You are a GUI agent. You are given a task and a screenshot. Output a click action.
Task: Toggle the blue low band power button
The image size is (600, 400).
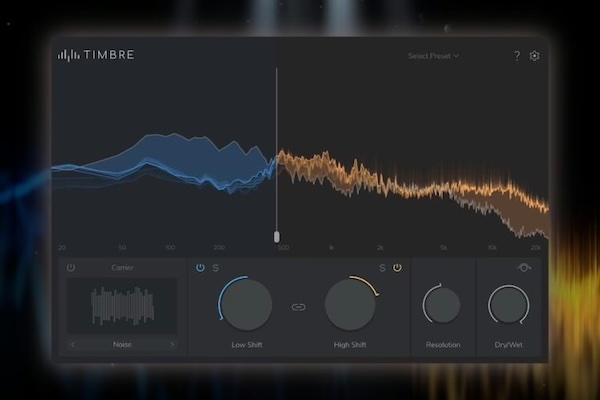(200, 268)
